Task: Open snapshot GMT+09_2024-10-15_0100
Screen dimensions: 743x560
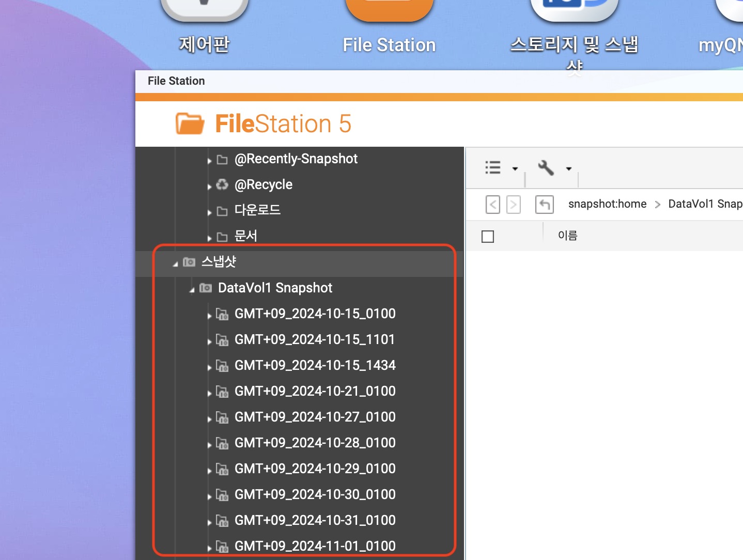Action: click(315, 314)
